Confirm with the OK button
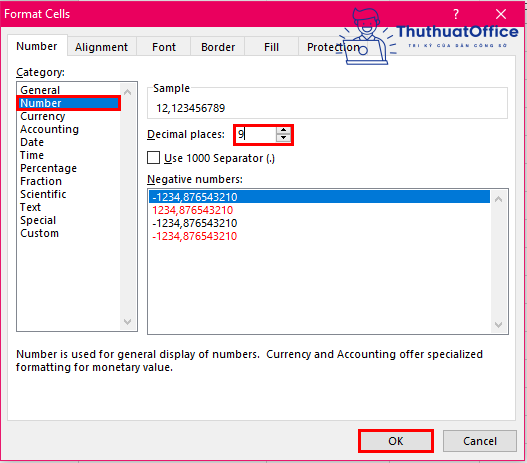The image size is (527, 463). point(396,441)
